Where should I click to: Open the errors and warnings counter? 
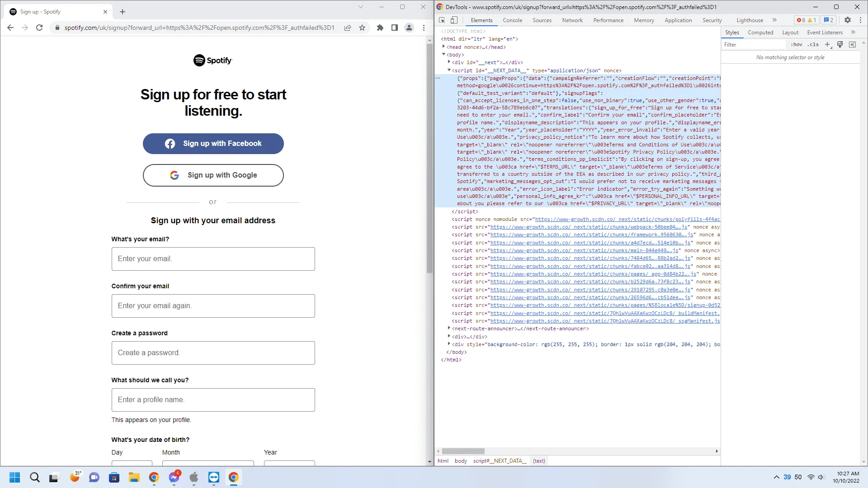807,20
